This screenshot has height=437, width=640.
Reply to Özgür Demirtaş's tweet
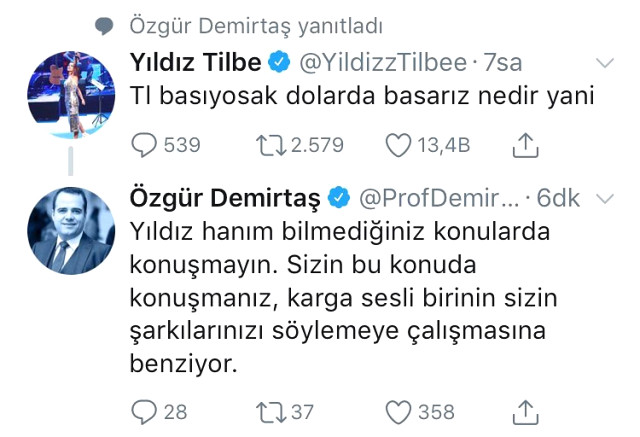coord(145,411)
